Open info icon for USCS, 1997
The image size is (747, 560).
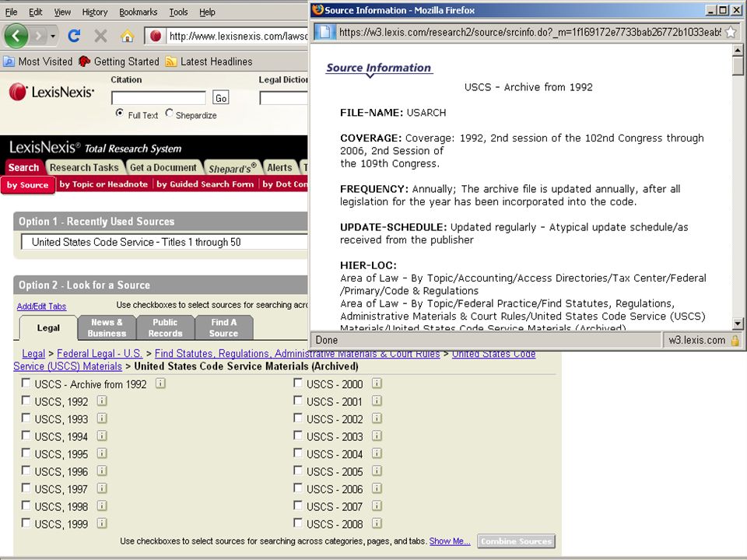tap(101, 488)
